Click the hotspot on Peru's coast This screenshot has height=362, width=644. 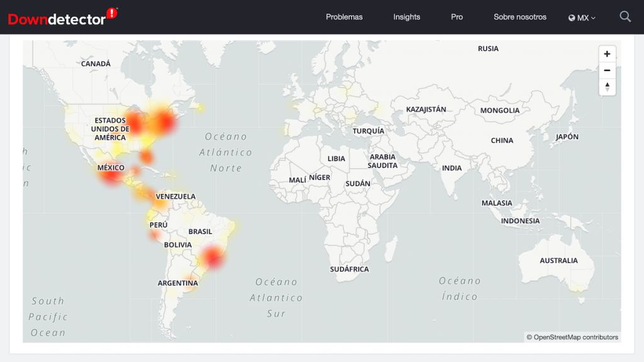[155, 235]
